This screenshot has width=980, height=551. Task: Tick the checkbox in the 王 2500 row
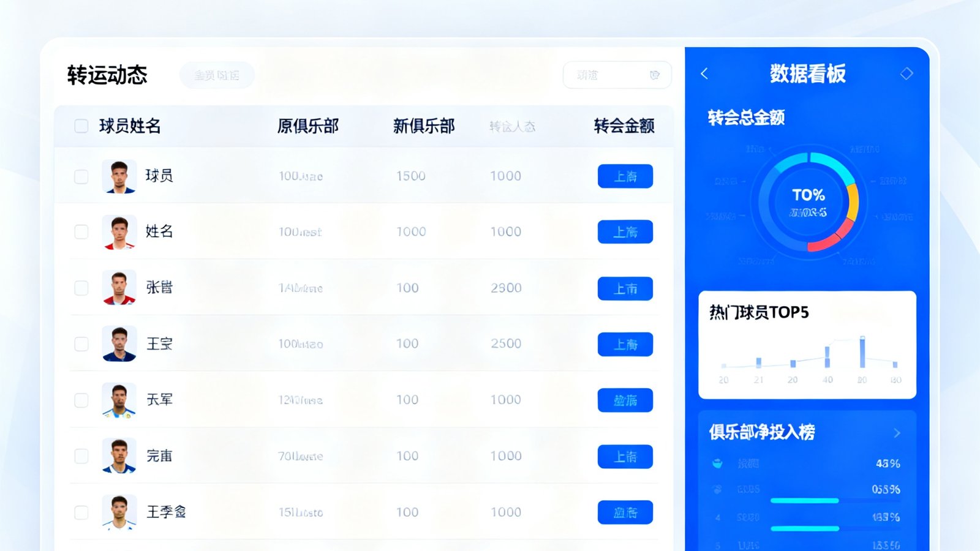(x=81, y=344)
